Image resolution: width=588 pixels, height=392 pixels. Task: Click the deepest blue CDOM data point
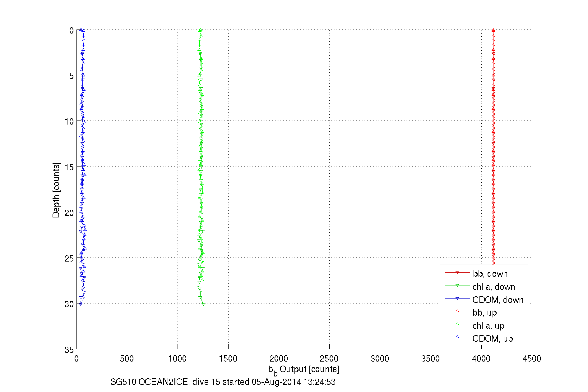(81, 304)
